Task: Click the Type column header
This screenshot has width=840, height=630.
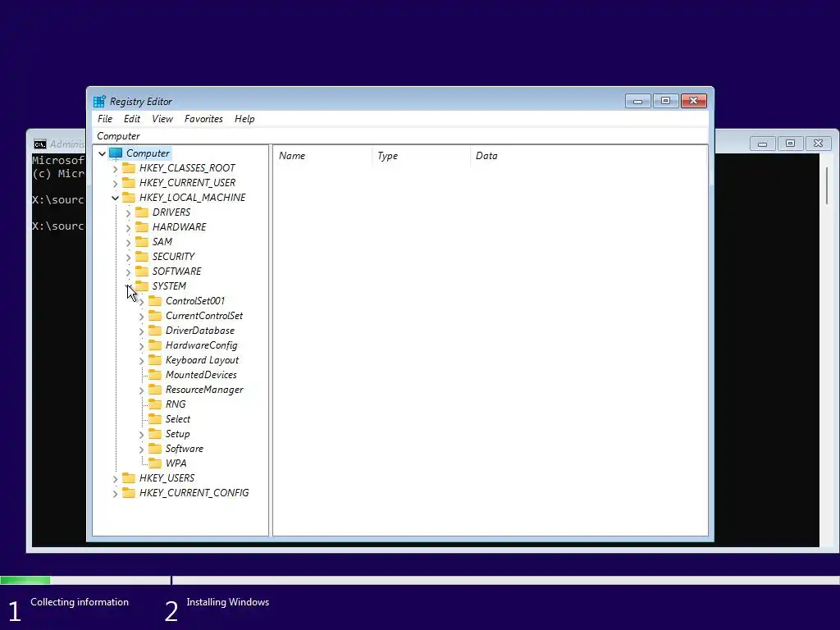Action: (x=421, y=156)
